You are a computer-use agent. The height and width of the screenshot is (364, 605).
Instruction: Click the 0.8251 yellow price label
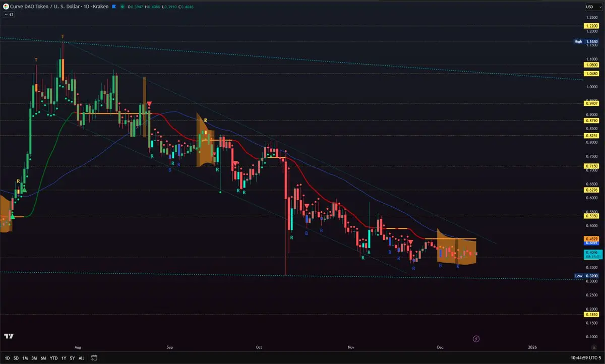(x=591, y=136)
